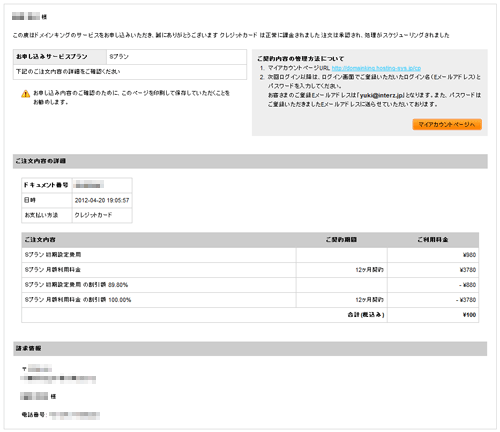The height and width of the screenshot is (432, 500).
Task: Click the ドキュメント番号 label cell
Action: [47, 185]
